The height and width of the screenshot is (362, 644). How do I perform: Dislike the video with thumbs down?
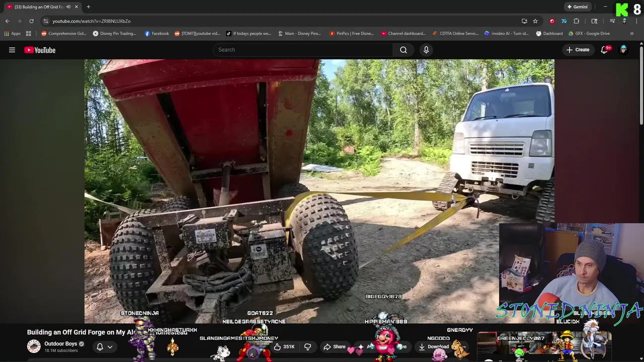click(x=307, y=347)
